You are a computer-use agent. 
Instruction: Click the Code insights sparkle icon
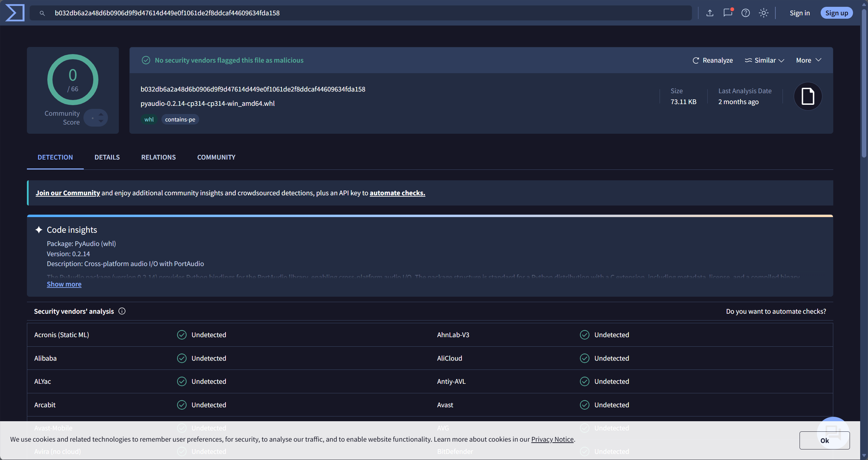(39, 230)
